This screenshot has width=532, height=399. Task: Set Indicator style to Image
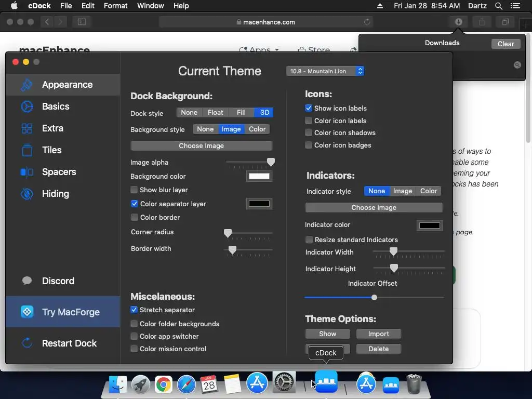click(x=403, y=191)
